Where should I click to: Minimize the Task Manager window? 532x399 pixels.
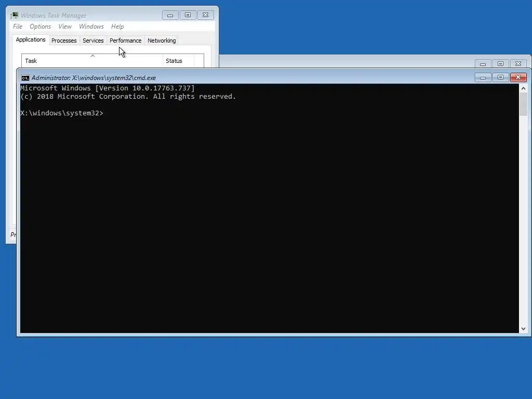click(x=170, y=15)
